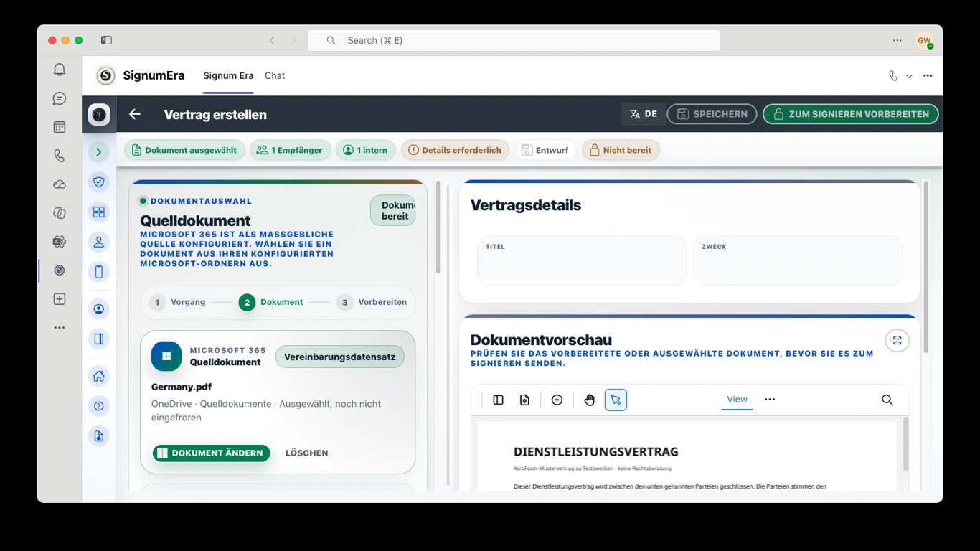Open the person icon in SignumEra sidebar
The width and height of the screenshot is (980, 551).
[99, 242]
